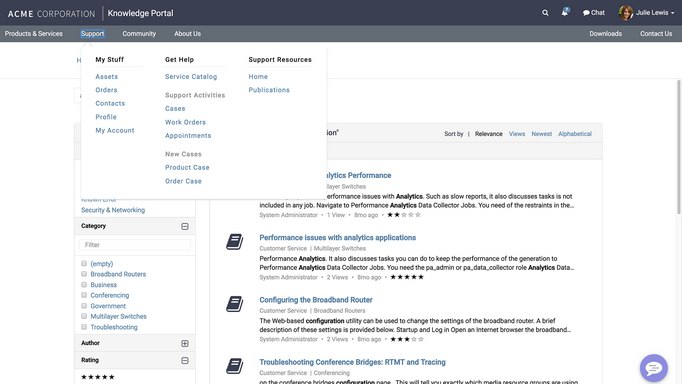Screen dimensions: 682x384
Task: Create a new Product Case
Action: pos(187,167)
